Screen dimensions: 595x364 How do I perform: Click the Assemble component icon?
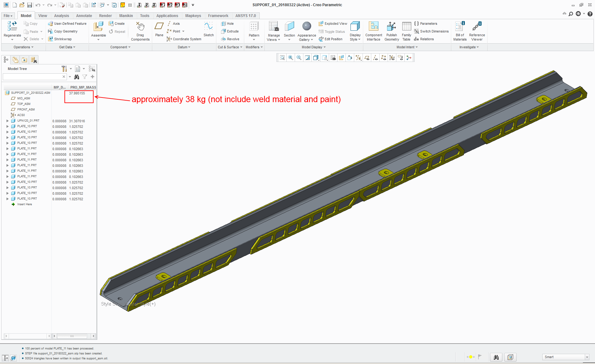98,27
